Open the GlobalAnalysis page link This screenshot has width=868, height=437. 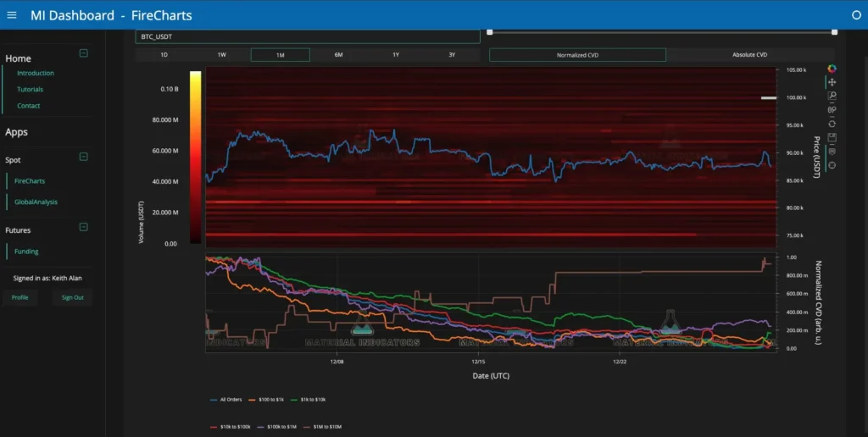tap(36, 202)
